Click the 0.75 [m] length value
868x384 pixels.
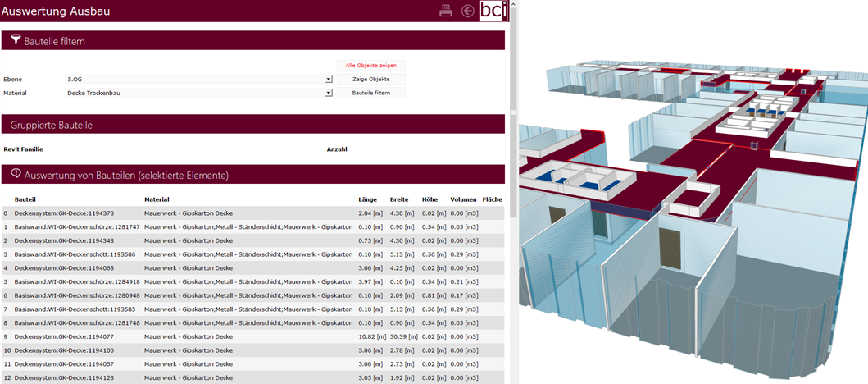tap(370, 240)
